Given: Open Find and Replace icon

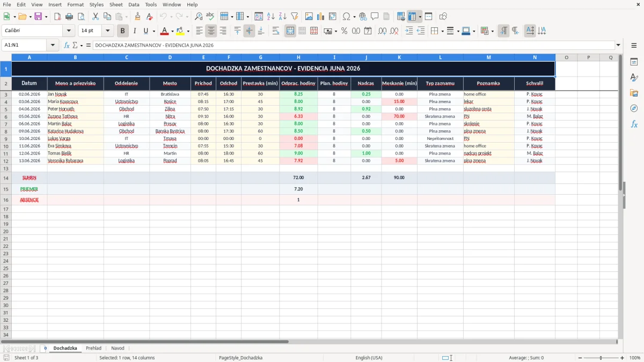Looking at the screenshot, I should click(199, 17).
